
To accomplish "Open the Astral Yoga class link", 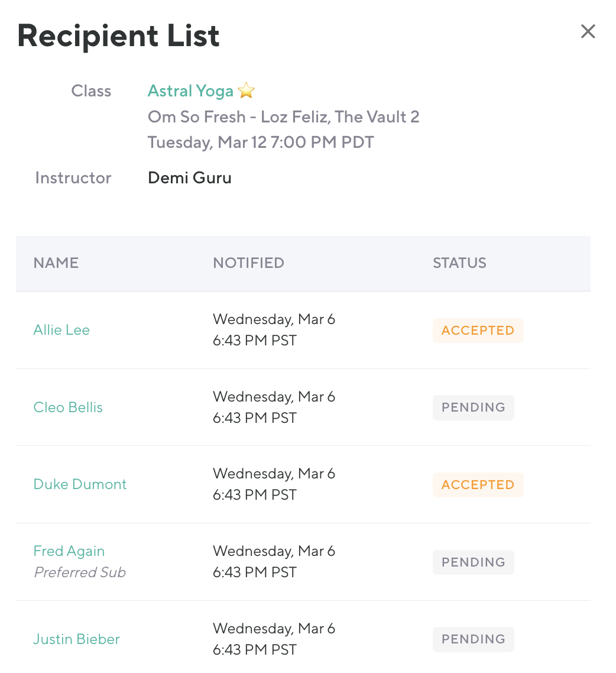I will 190,91.
